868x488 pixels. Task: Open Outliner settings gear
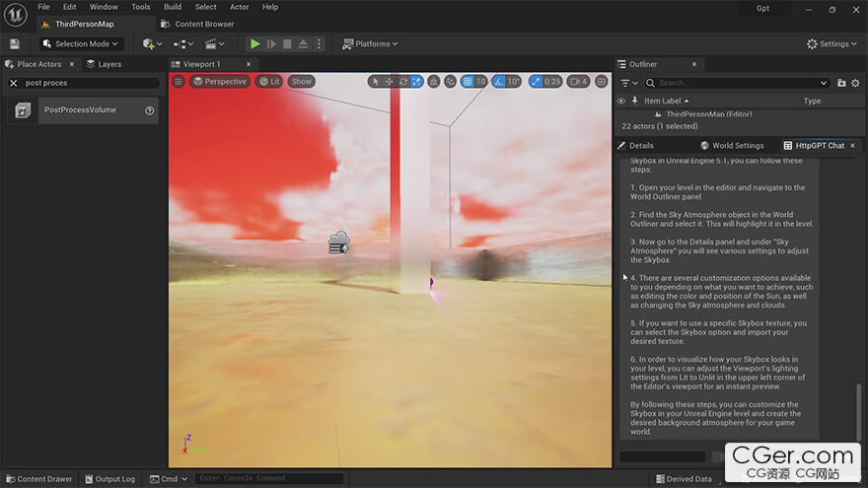click(x=855, y=83)
